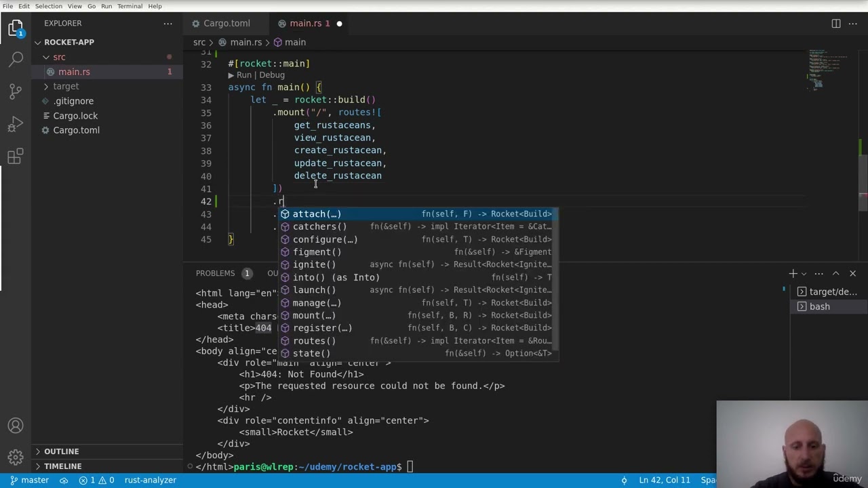Click rust-analyzer status bar item
The width and height of the screenshot is (868, 488).
point(150,480)
